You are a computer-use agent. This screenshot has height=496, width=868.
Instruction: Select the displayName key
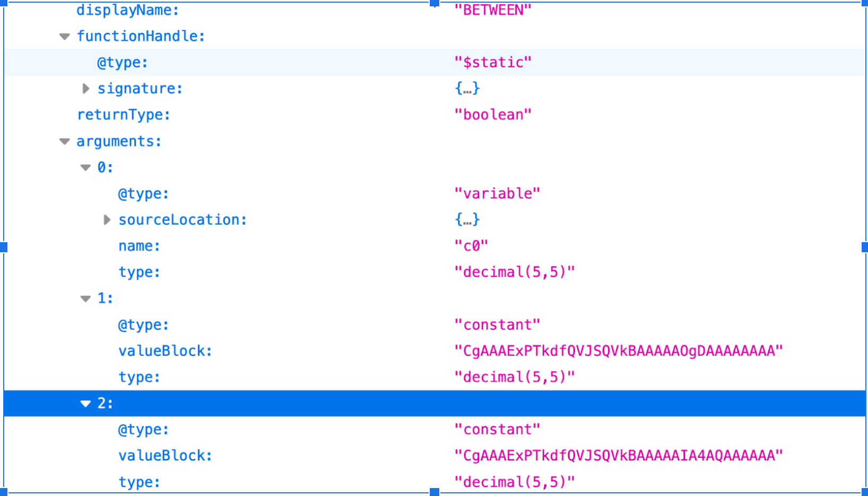tap(128, 10)
